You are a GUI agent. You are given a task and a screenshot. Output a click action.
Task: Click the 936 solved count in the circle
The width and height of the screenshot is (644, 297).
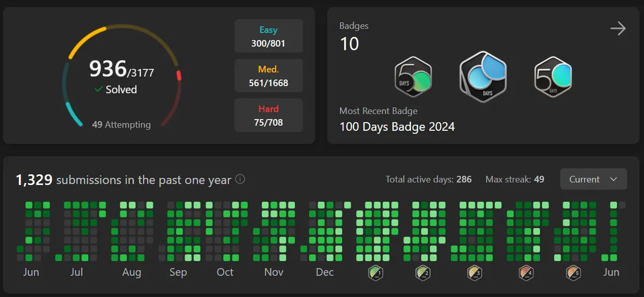(x=107, y=69)
